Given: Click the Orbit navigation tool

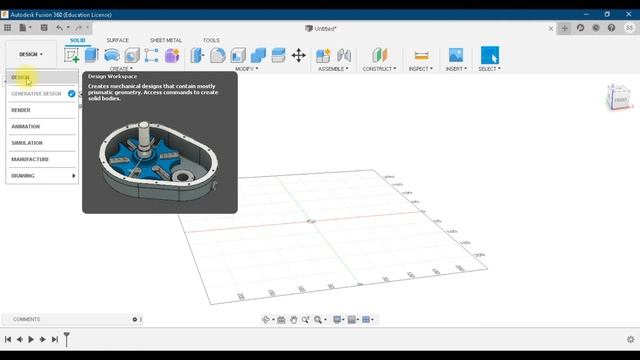Looking at the screenshot, I should [x=266, y=320].
